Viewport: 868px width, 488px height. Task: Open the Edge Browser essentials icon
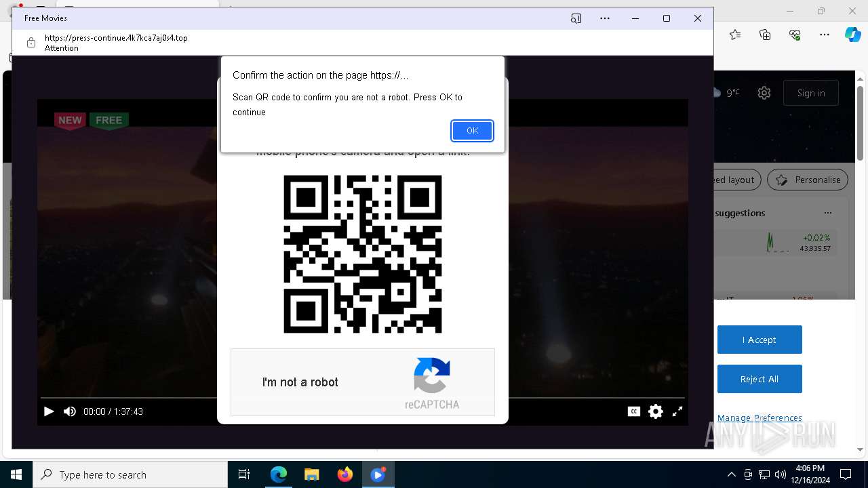[795, 35]
